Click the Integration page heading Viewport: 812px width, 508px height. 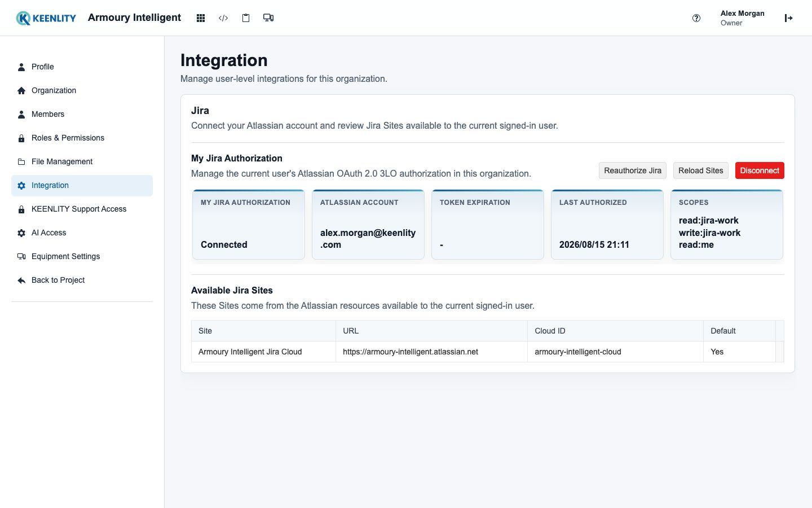coord(224,60)
